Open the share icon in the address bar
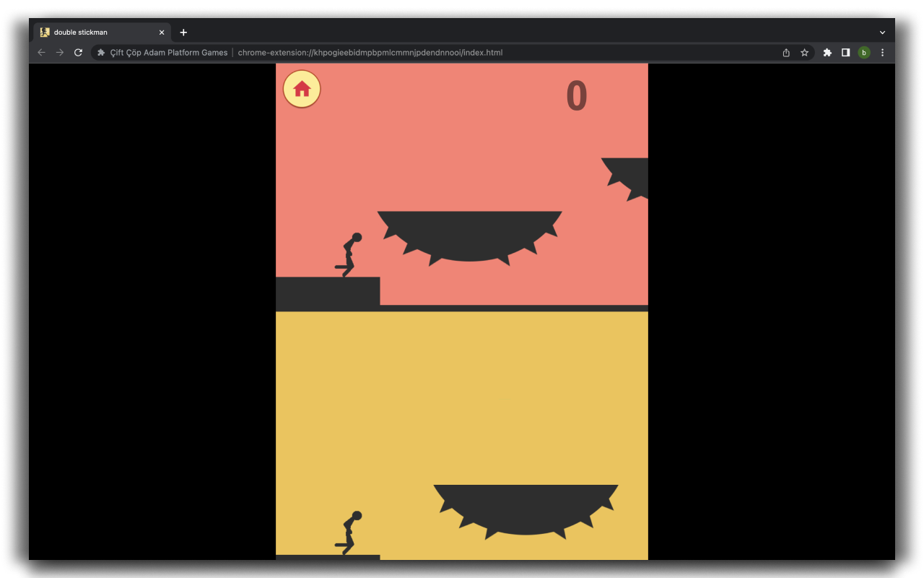The width and height of the screenshot is (924, 578). (786, 53)
